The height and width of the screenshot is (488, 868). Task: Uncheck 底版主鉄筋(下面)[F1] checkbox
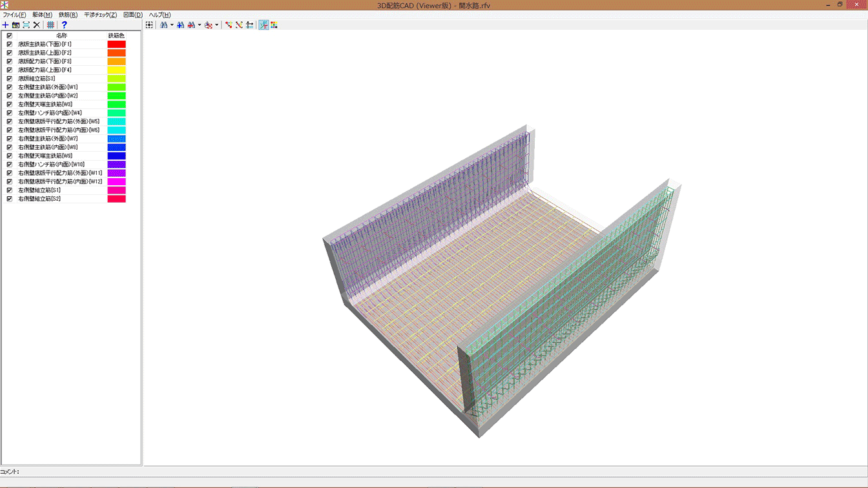coord(9,44)
